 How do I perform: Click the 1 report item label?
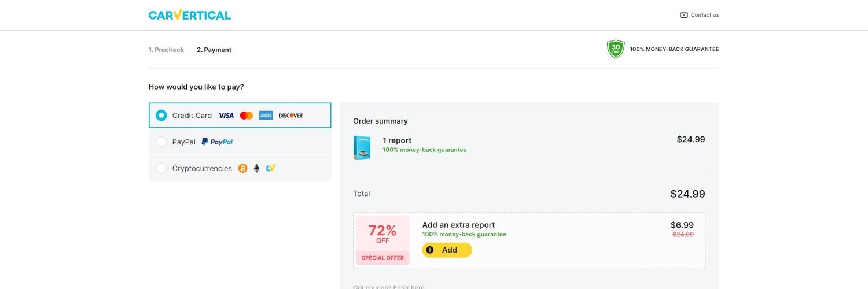pos(397,140)
